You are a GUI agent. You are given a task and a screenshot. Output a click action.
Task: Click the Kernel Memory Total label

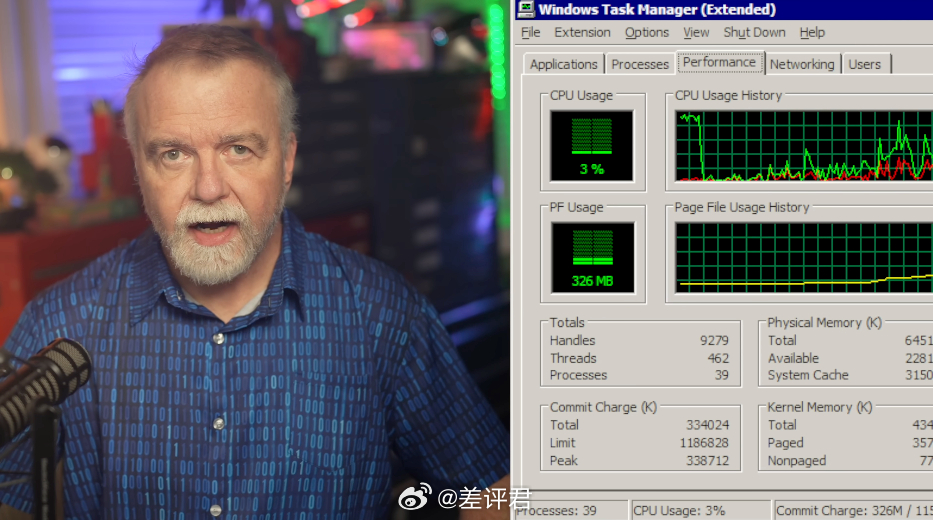(782, 425)
